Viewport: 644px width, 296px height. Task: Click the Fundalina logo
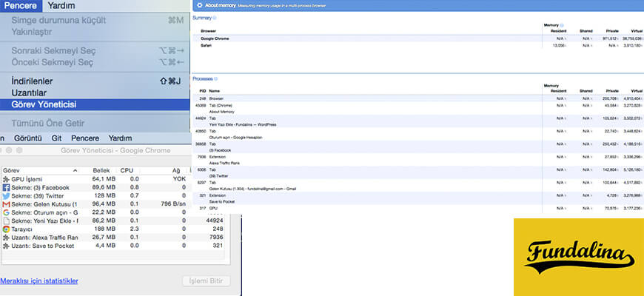[579, 257]
